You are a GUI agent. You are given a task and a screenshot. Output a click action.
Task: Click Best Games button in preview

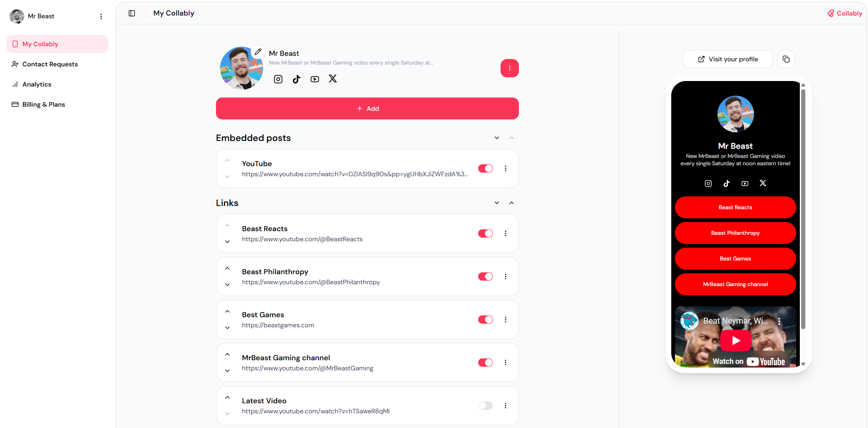point(735,259)
